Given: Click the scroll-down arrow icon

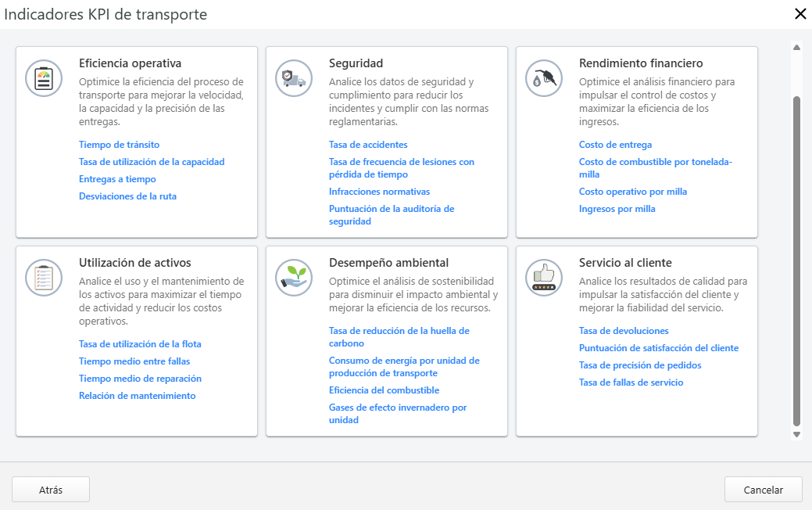Looking at the screenshot, I should coord(797,434).
